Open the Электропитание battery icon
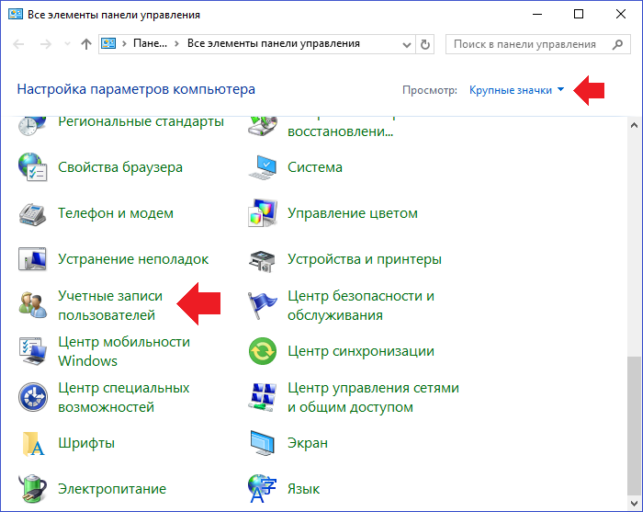 32,489
